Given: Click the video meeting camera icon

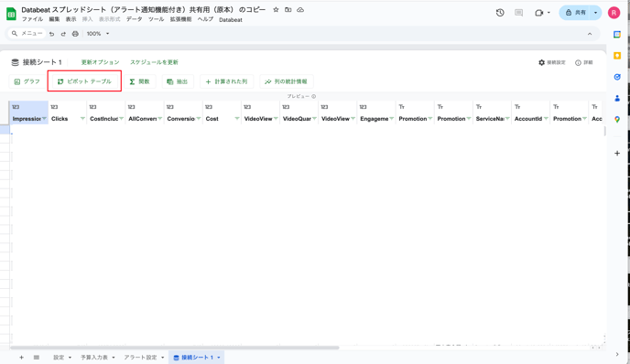Looking at the screenshot, I should (538, 13).
